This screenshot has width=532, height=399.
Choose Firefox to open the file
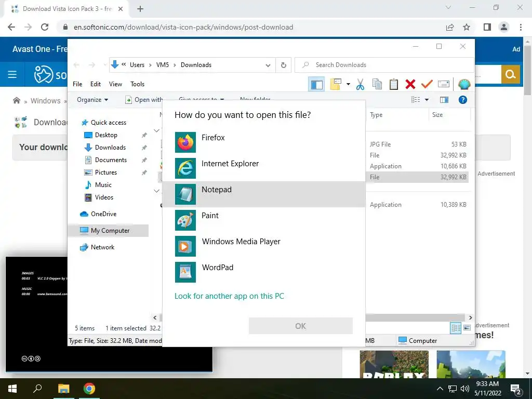263,142
